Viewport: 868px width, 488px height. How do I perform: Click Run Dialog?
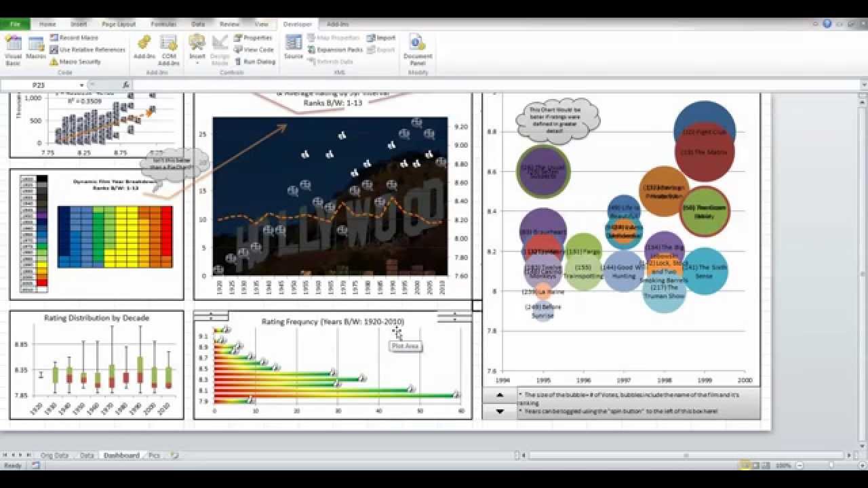coord(255,62)
